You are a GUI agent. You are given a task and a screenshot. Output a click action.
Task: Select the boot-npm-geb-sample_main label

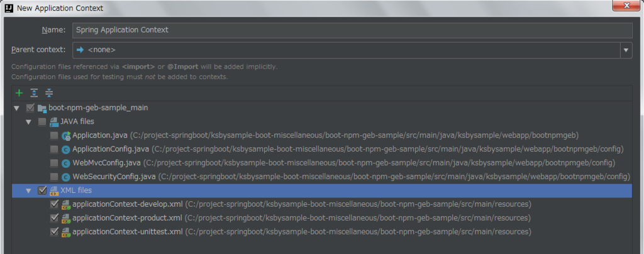(x=98, y=108)
